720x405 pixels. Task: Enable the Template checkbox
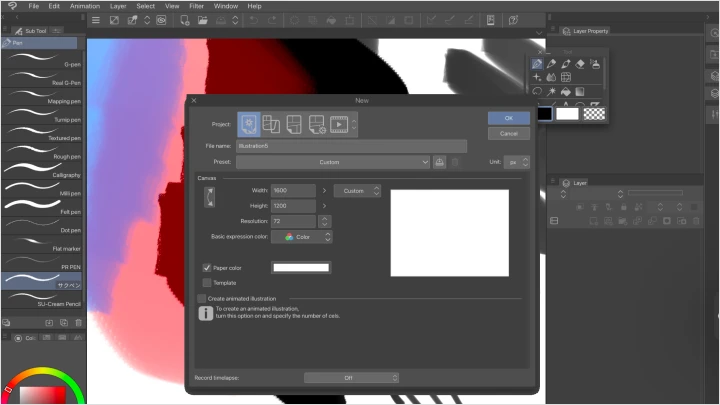(207, 283)
